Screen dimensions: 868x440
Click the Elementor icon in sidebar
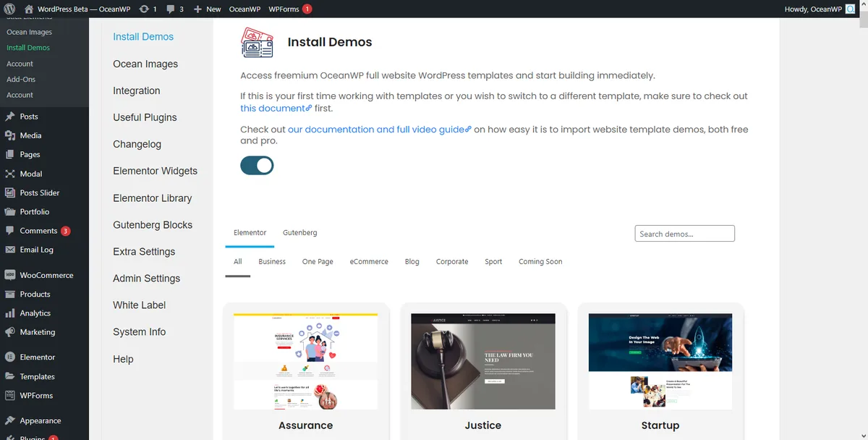10,357
